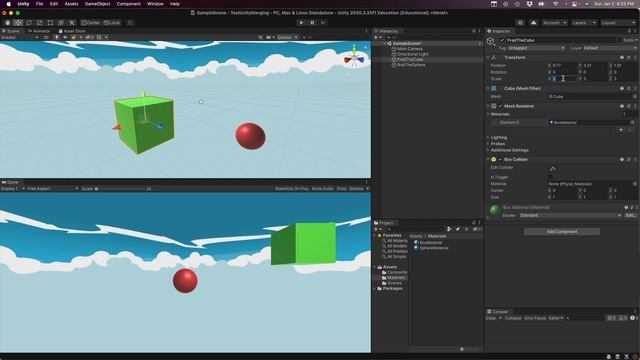
Task: Open the GameObject menu
Action: 97,4
